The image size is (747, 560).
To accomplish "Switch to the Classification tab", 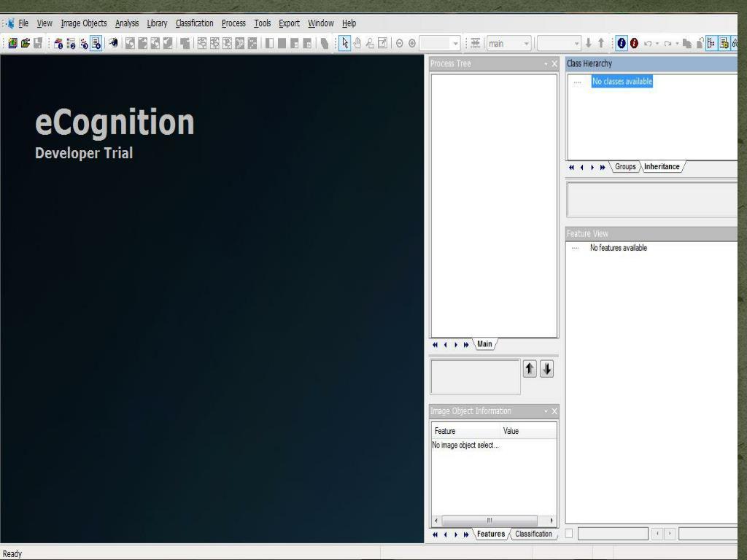I will point(533,534).
